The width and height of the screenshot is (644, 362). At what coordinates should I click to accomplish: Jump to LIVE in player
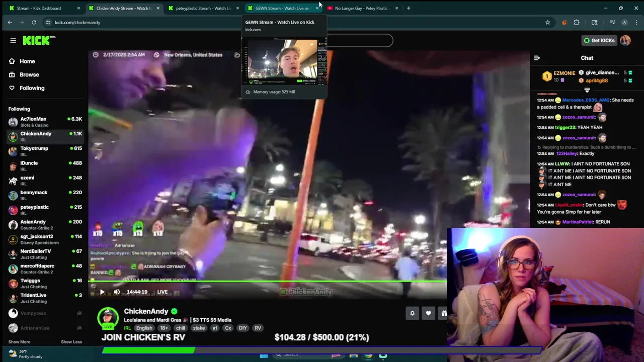162,292
